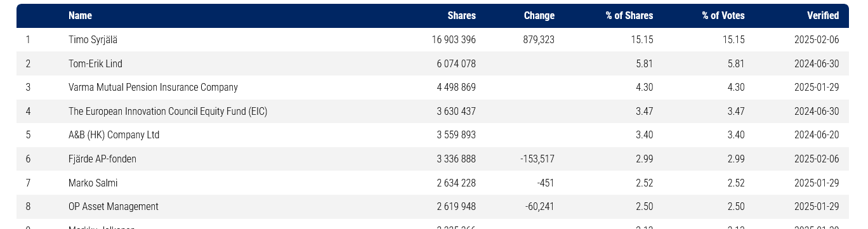The width and height of the screenshot is (868, 229).
Task: Click the 6 074 078 shares value
Action: coord(456,64)
